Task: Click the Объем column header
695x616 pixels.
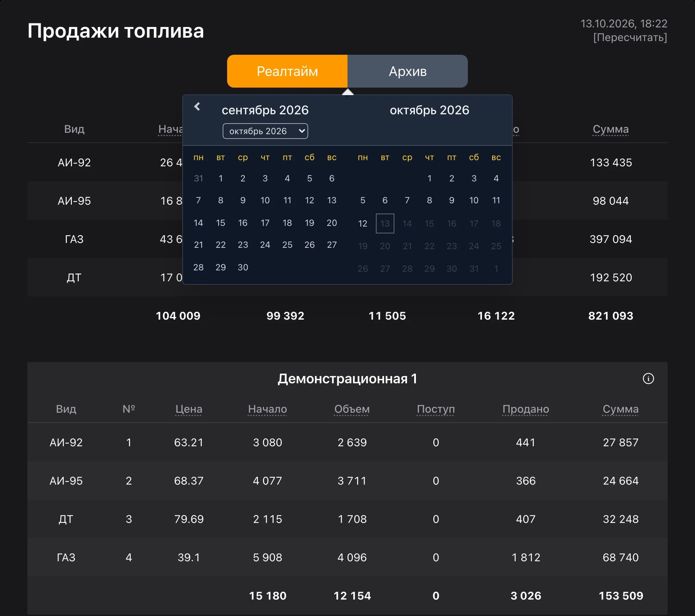Action: tap(352, 409)
